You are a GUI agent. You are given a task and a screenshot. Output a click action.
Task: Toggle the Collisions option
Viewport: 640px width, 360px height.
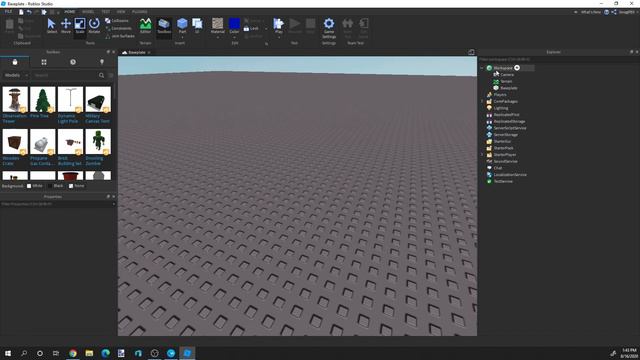coord(117,21)
